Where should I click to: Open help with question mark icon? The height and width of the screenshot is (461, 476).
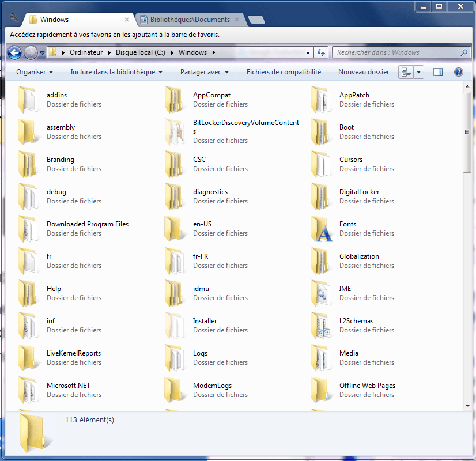click(458, 72)
